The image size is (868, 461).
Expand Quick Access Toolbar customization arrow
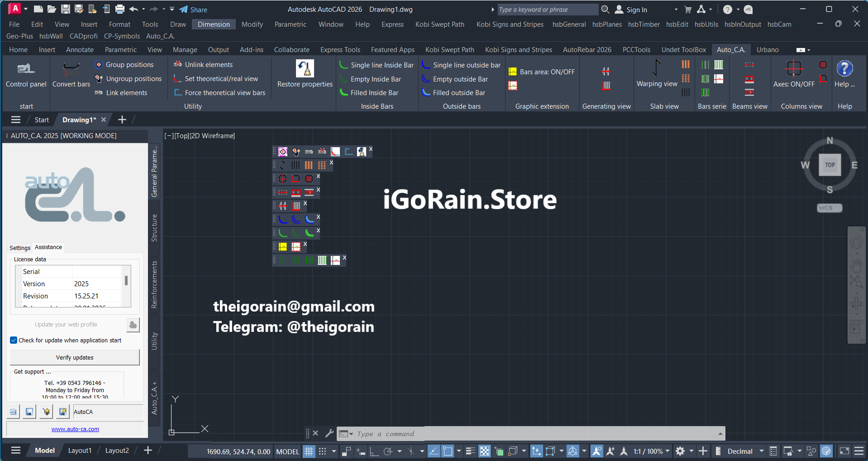pyautogui.click(x=172, y=9)
